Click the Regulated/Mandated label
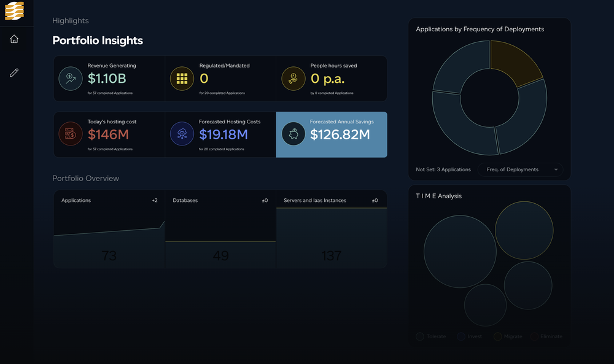Viewport: 614px width, 364px height. click(224, 66)
